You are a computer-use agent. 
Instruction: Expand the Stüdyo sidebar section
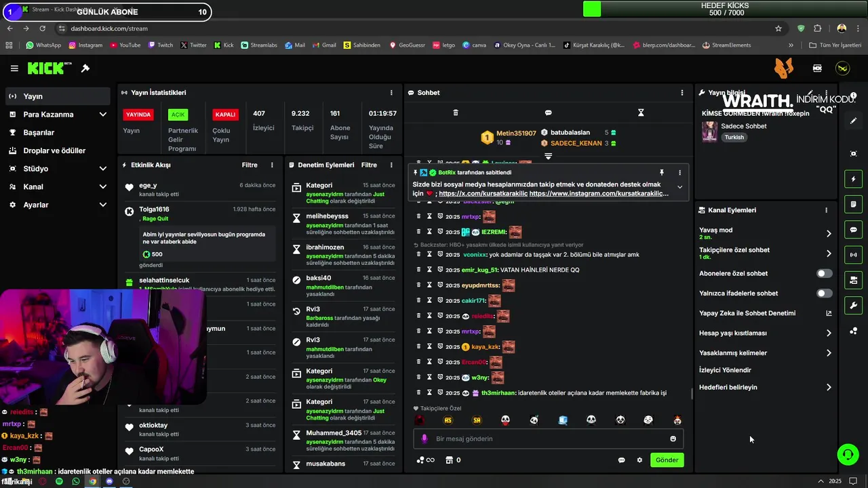(103, 169)
